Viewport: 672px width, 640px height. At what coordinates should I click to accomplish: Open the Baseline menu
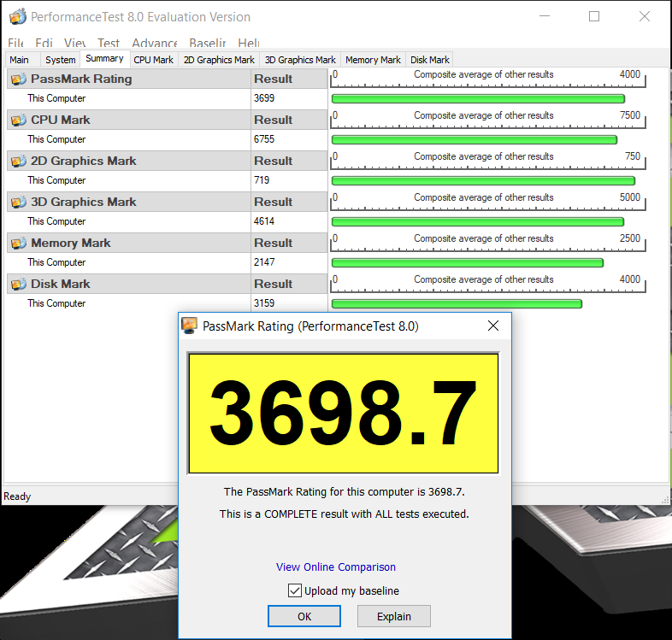click(208, 43)
